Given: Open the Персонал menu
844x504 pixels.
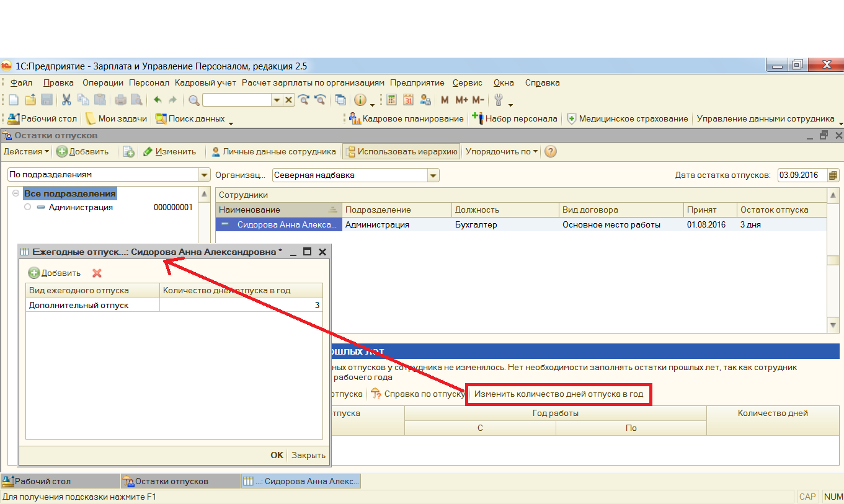Looking at the screenshot, I should tap(149, 82).
